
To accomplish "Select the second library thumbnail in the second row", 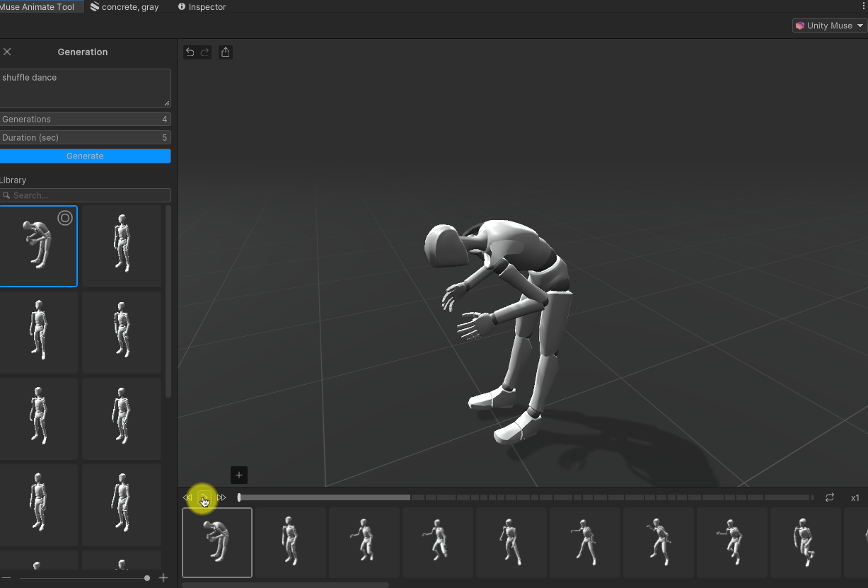I will click(x=122, y=332).
